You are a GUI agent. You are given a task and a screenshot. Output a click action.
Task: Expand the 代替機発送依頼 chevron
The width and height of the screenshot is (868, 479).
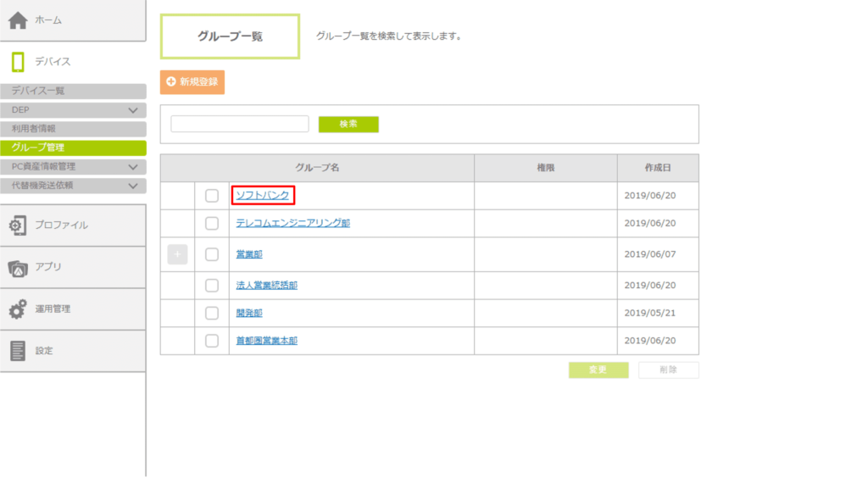132,185
